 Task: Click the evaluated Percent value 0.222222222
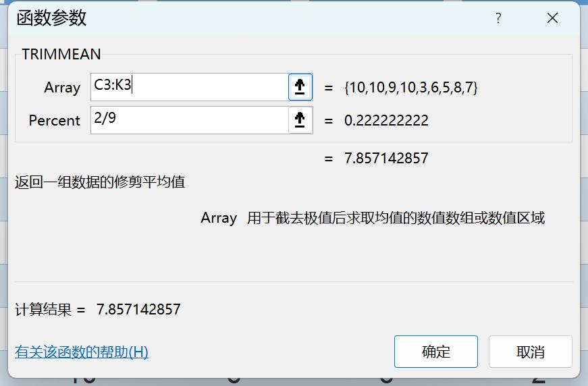click(386, 120)
